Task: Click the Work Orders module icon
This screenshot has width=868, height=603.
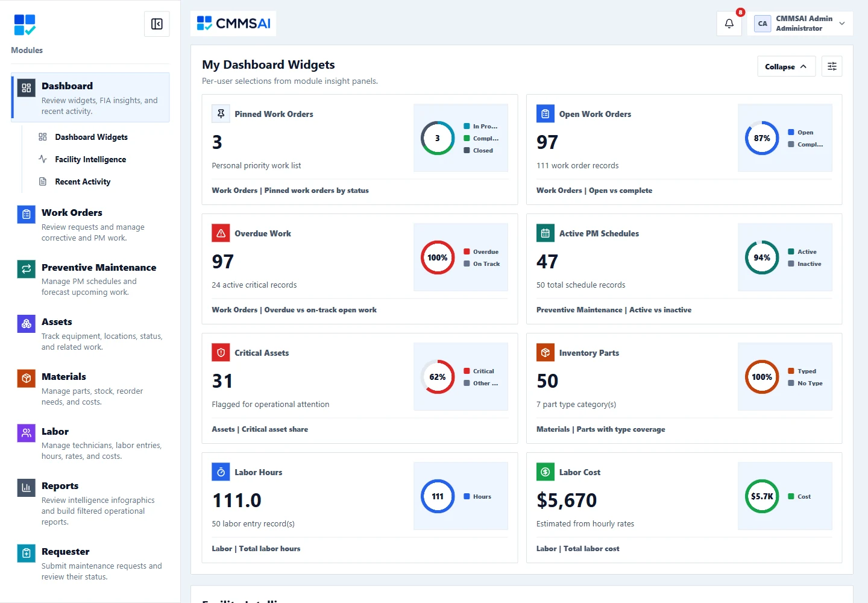Action: click(x=27, y=214)
